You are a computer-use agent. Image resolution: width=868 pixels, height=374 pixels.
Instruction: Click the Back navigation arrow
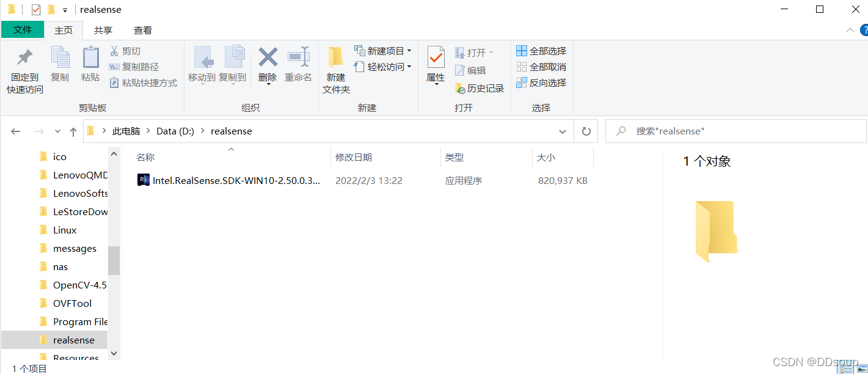[x=16, y=131]
